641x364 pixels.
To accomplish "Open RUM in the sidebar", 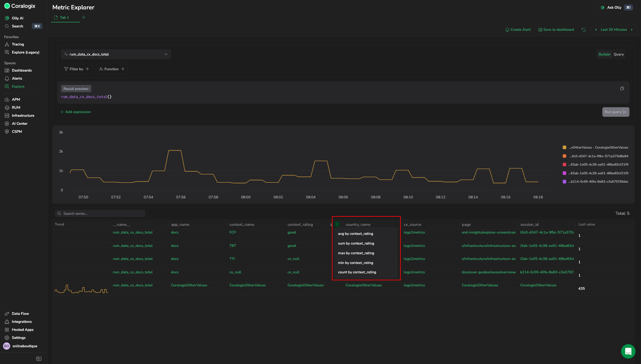I will pos(16,107).
